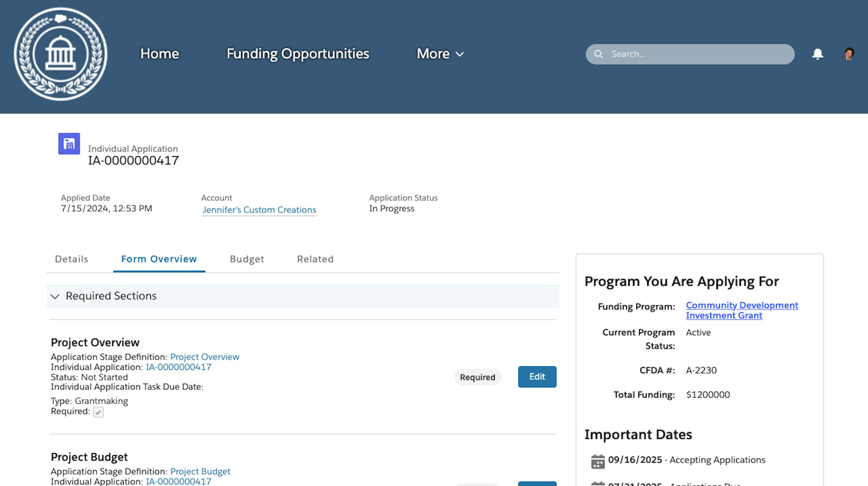Open Jennifer's Custom Creations account link
The height and width of the screenshot is (486, 868).
coord(259,210)
